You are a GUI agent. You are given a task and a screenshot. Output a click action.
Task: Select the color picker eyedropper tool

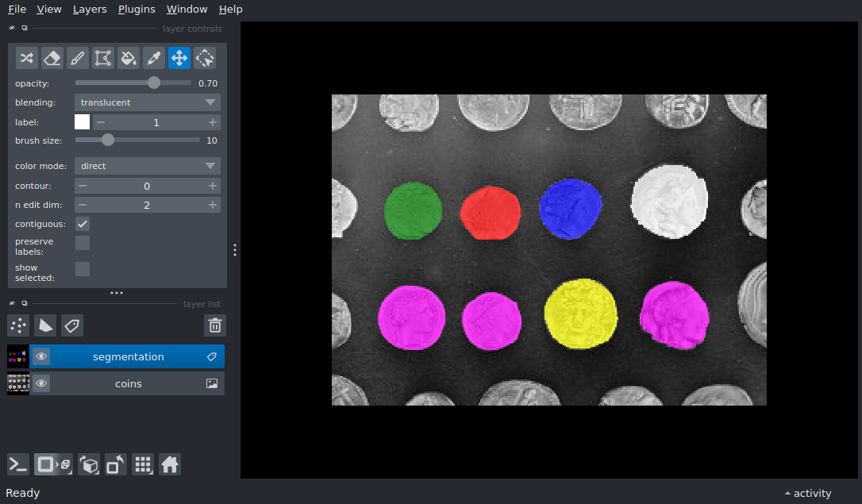[x=154, y=58]
